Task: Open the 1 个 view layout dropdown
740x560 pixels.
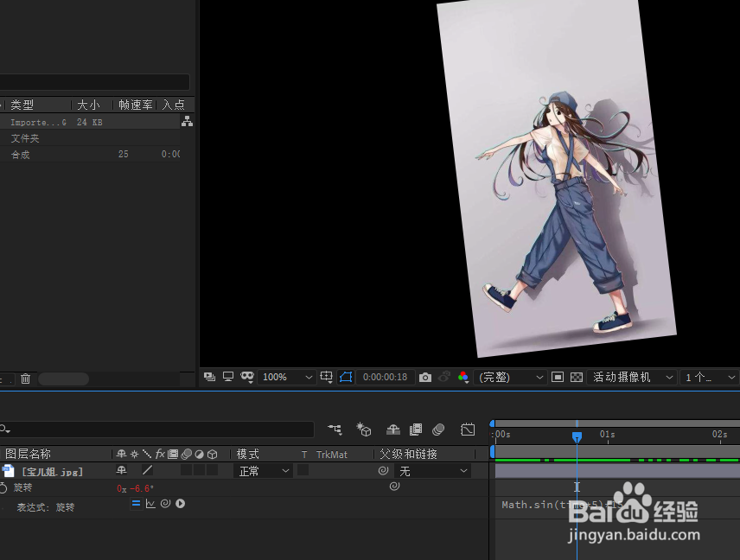Action: point(710,377)
